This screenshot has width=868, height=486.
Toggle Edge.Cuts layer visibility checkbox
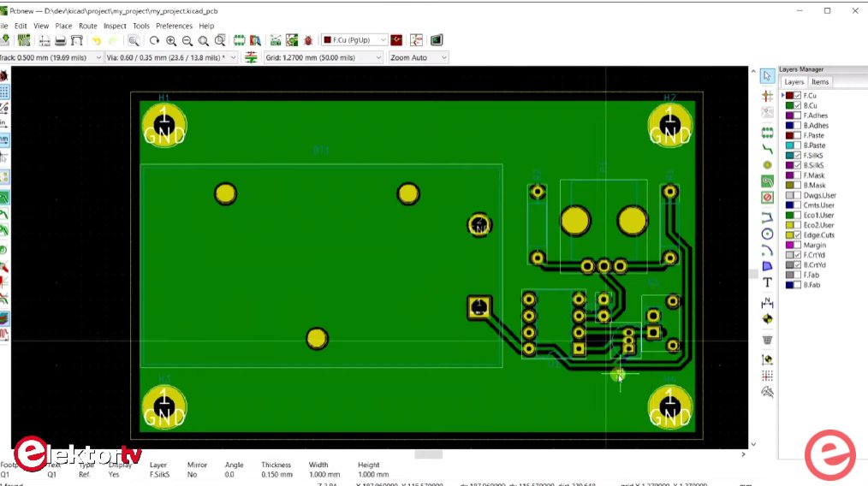tap(798, 235)
